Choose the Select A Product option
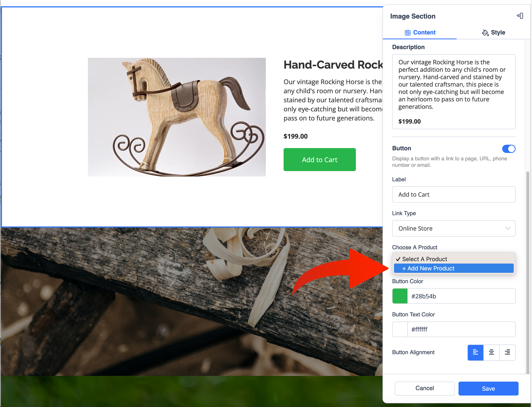 [453, 259]
